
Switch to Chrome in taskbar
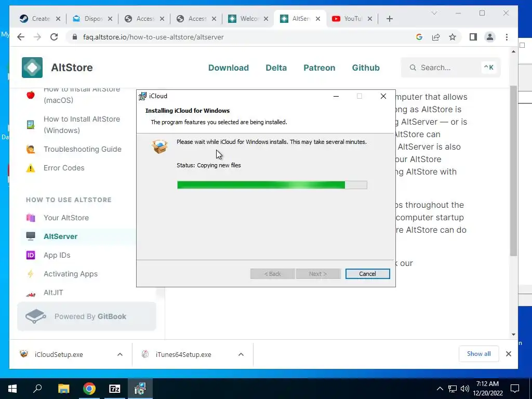point(89,389)
